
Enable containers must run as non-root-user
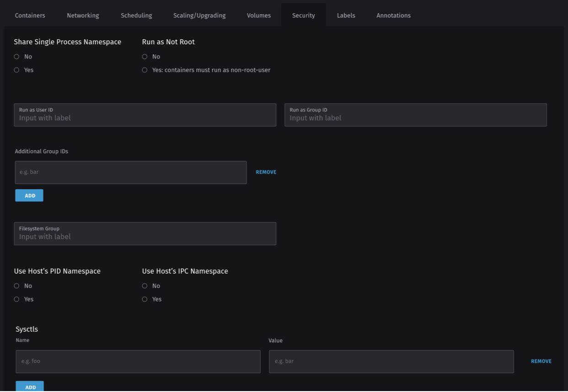[145, 70]
